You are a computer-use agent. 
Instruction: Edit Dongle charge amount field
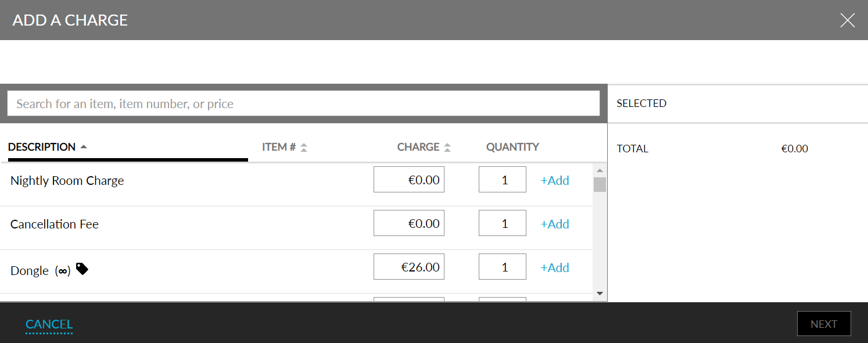click(409, 266)
